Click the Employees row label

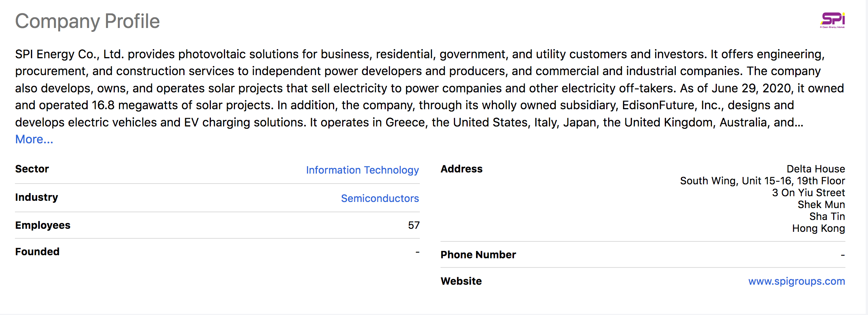coord(43,225)
